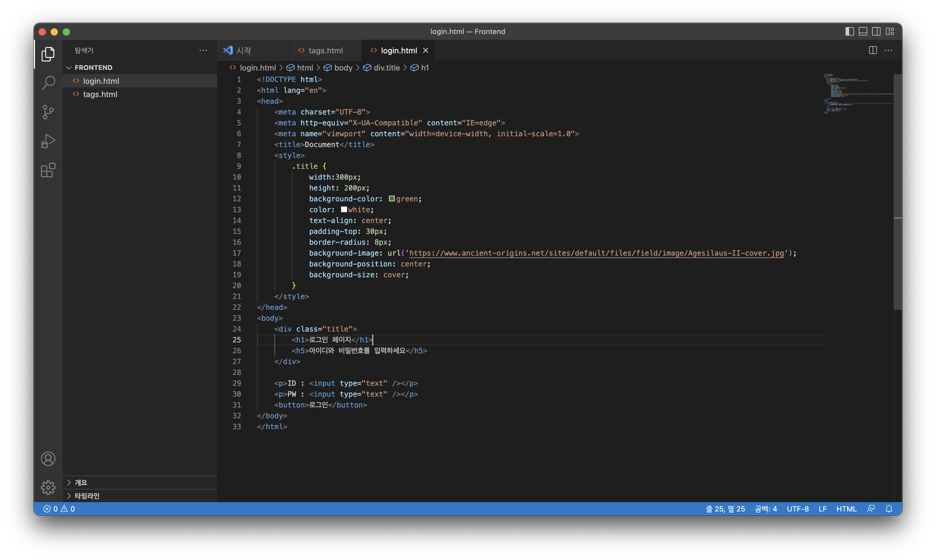
Task: Expand the 개요 outline section
Action: point(81,482)
